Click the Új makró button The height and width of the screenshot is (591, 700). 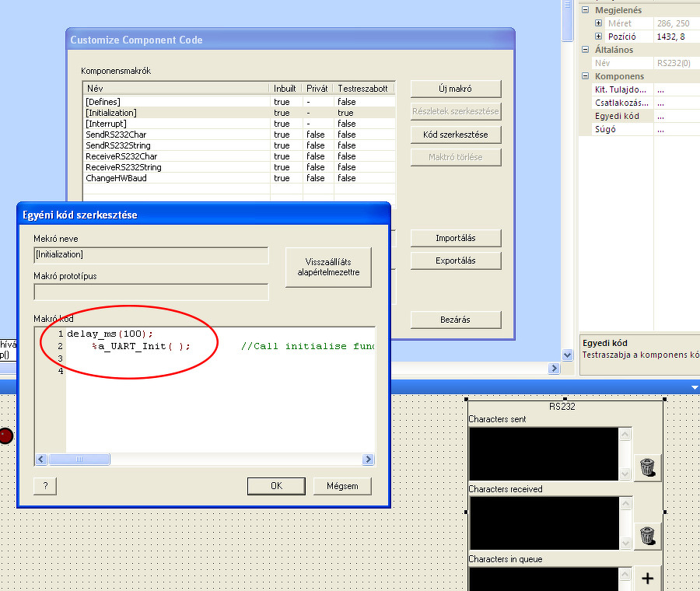pyautogui.click(x=455, y=89)
